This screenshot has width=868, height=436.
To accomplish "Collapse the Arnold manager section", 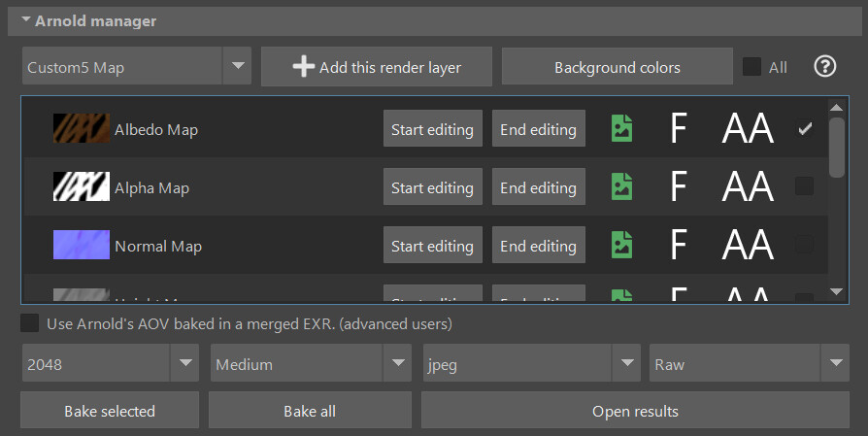I will tap(26, 20).
